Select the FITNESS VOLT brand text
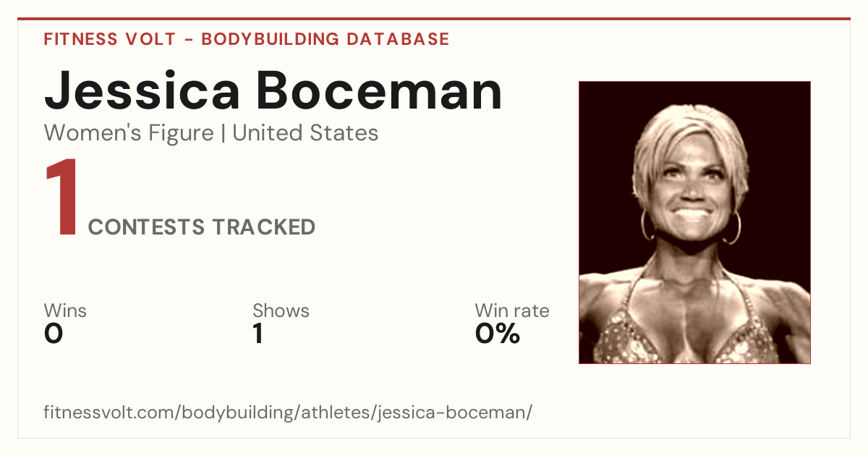This screenshot has height=456, width=868. pos(109,39)
